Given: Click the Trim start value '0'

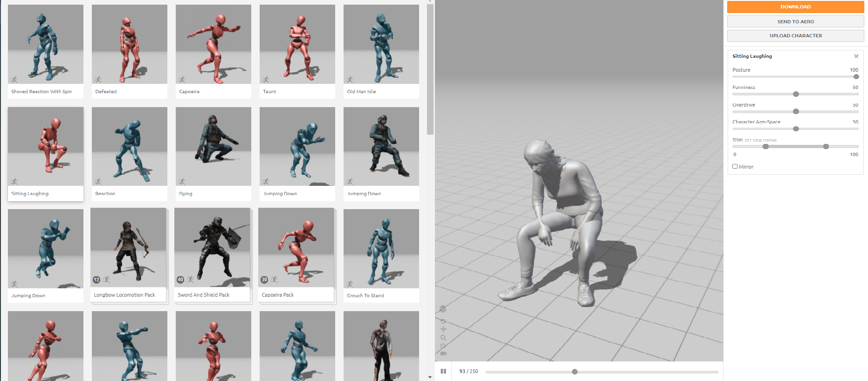Looking at the screenshot, I should [x=735, y=154].
